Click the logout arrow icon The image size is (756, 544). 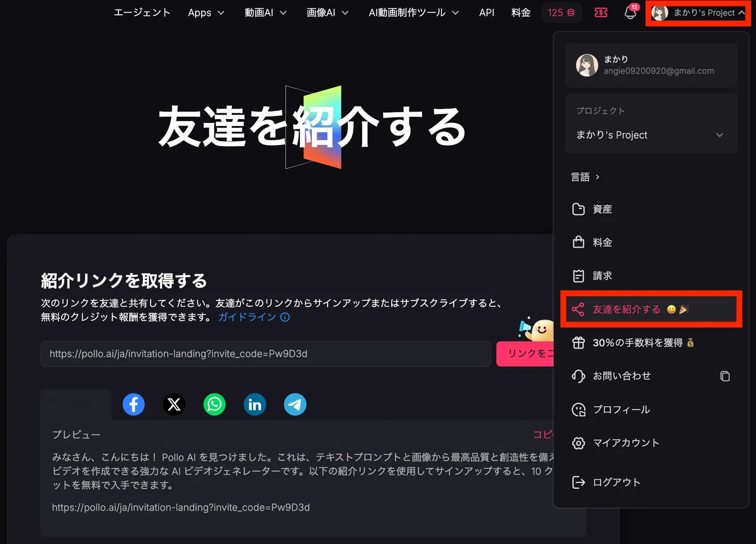pyautogui.click(x=578, y=483)
